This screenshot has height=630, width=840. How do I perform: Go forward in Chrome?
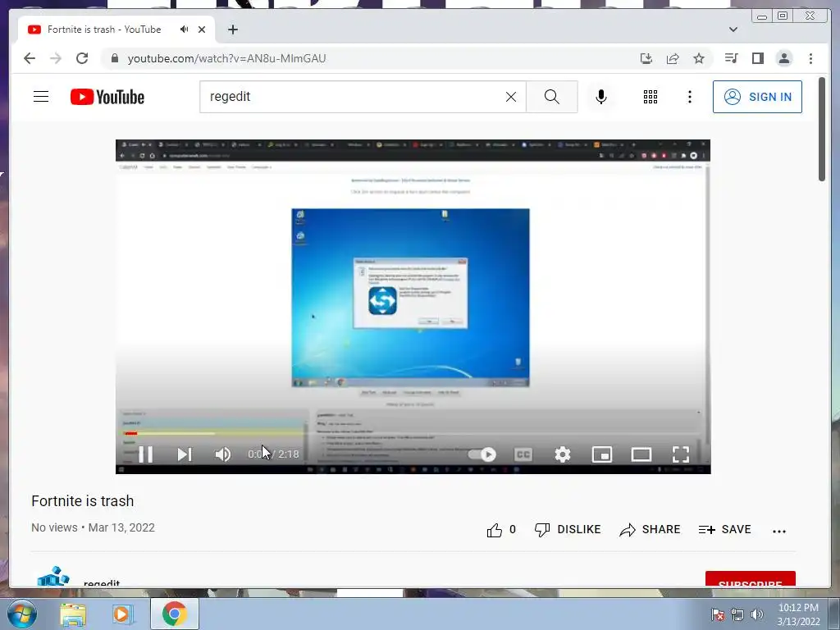coord(56,58)
